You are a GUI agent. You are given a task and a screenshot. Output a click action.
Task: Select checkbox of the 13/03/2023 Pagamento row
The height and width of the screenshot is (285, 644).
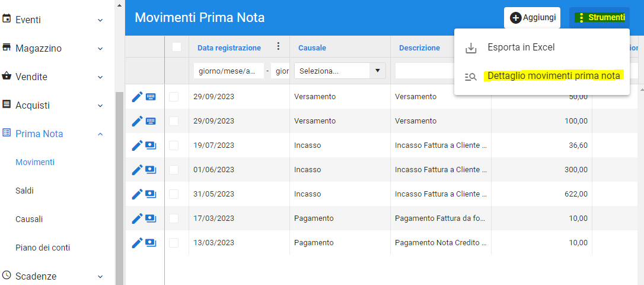174,243
